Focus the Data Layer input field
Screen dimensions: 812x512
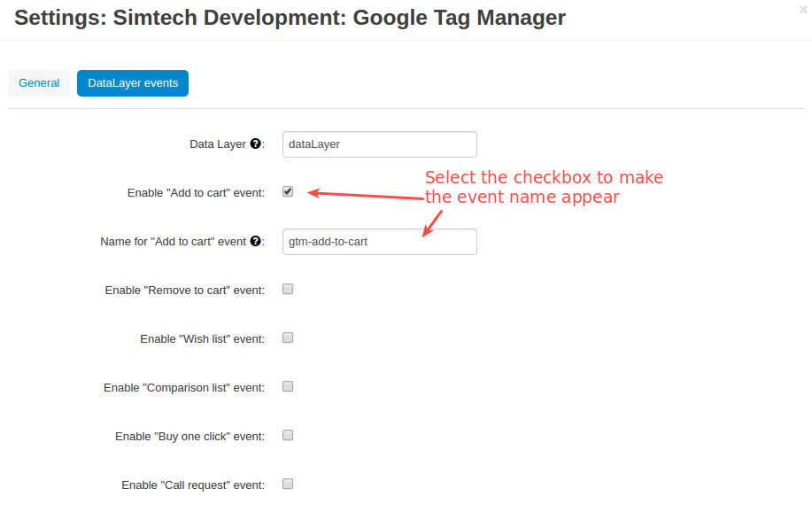coord(380,144)
